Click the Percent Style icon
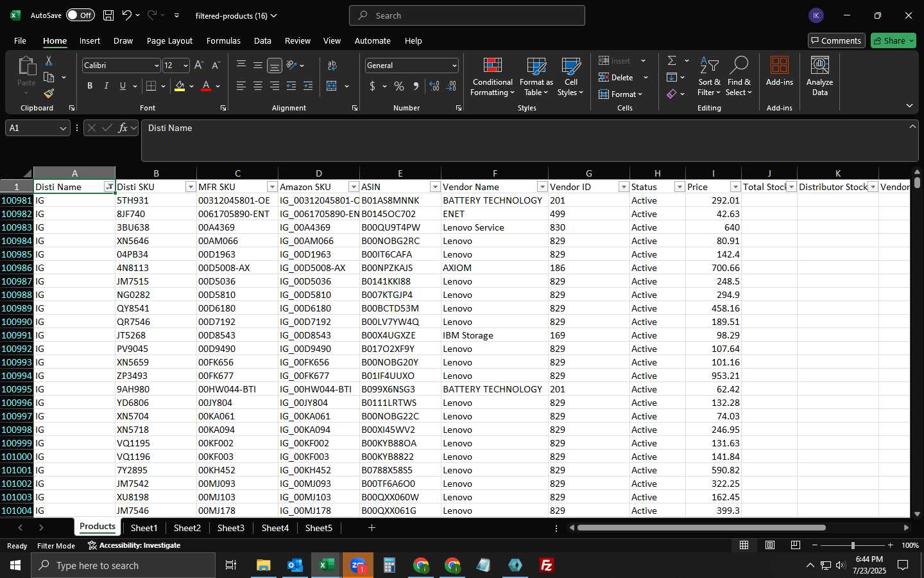Image resolution: width=924 pixels, height=578 pixels. [x=399, y=86]
